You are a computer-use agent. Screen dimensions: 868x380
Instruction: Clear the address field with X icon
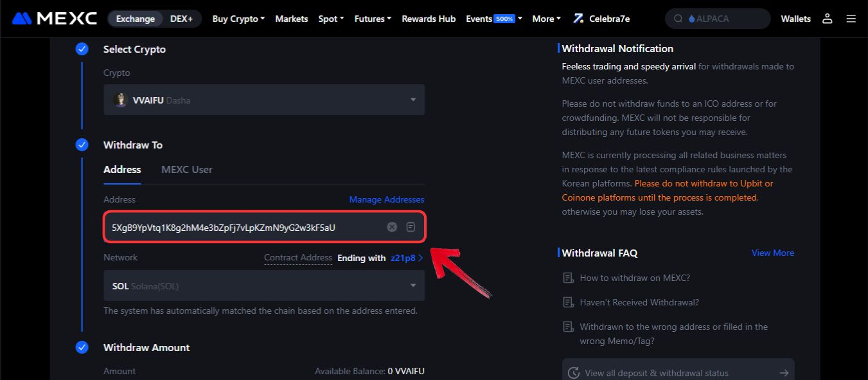(x=392, y=227)
